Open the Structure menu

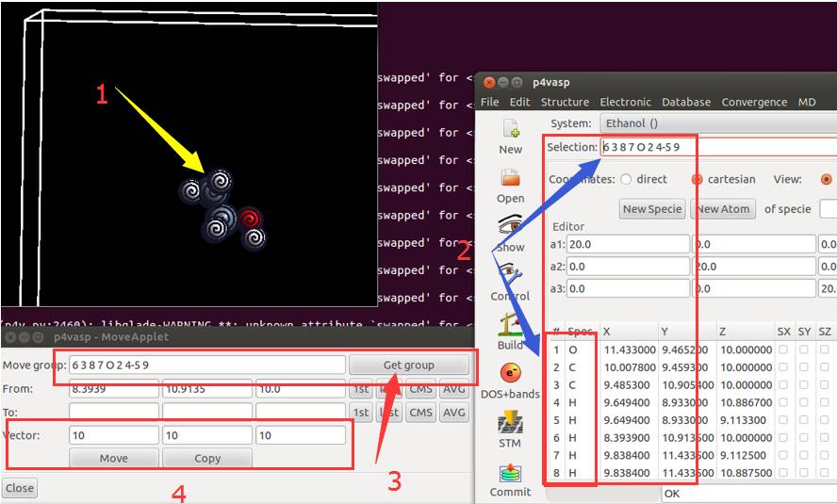[x=565, y=102]
